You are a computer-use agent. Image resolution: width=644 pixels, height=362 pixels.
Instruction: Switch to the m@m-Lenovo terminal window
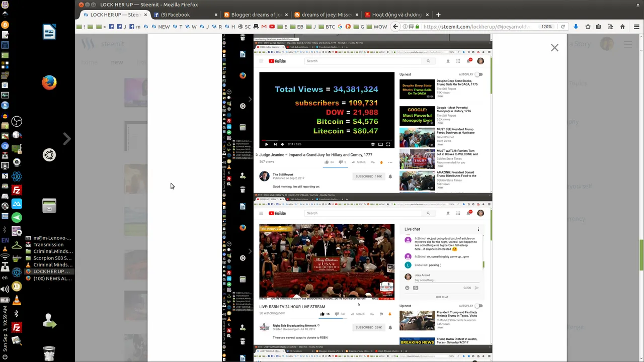pos(48,238)
